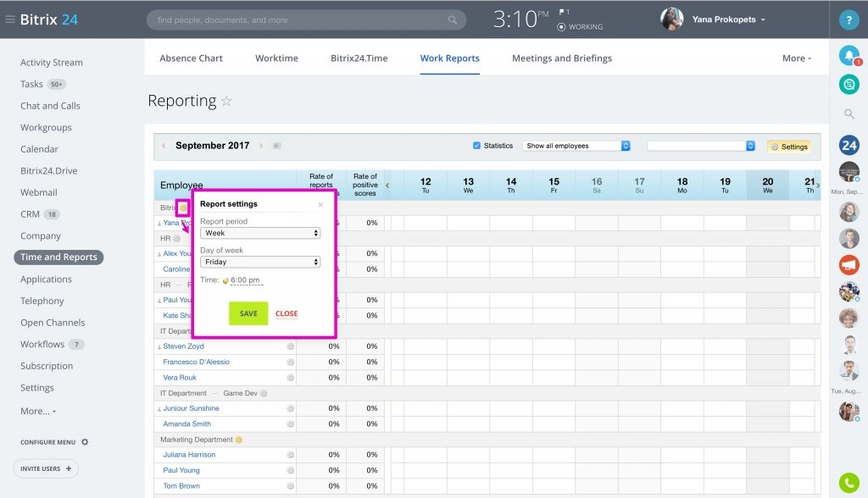Open settings gear for Juniour Sunshine
Image resolution: width=868 pixels, height=498 pixels.
[x=290, y=408]
